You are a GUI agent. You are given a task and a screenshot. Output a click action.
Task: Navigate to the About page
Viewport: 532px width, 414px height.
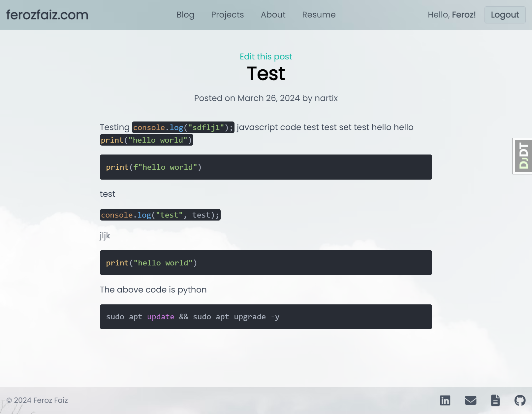273,15
